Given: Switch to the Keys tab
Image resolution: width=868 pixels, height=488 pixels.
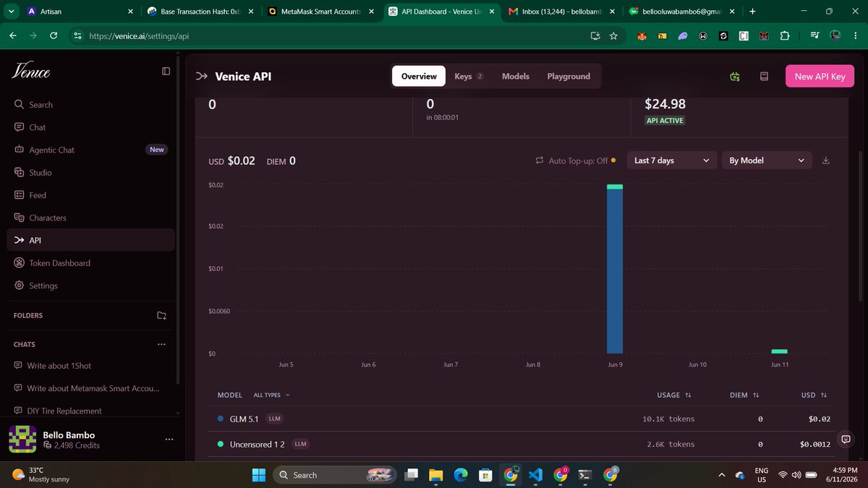Looking at the screenshot, I should pos(468,76).
